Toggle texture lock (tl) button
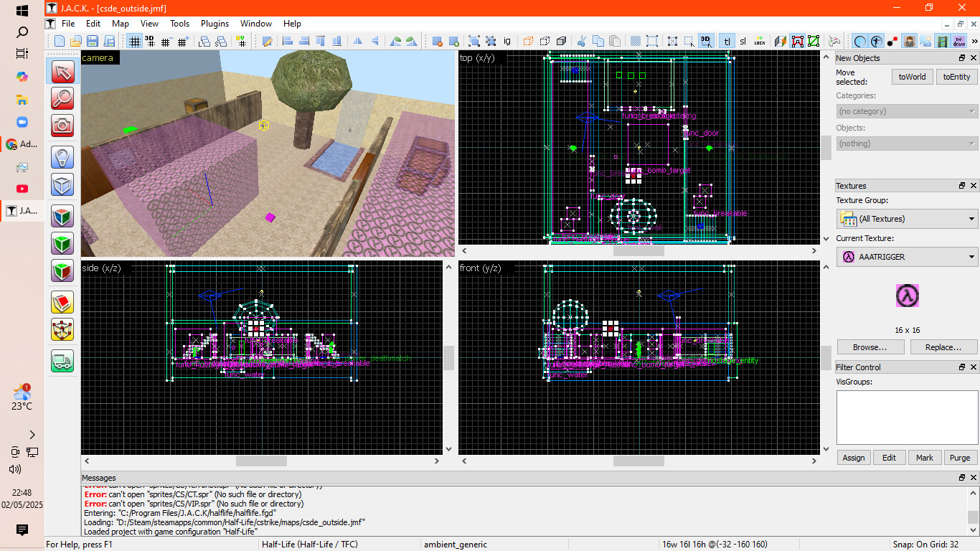The width and height of the screenshot is (980, 551). tap(727, 42)
